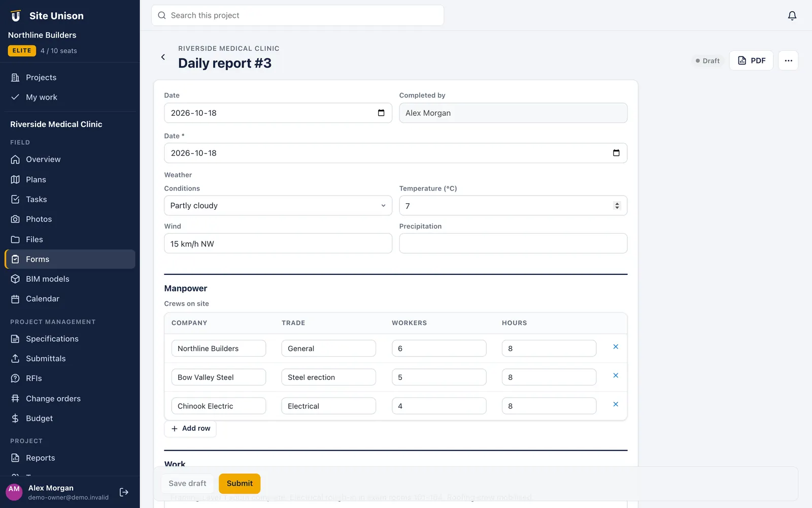This screenshot has height=508, width=812.
Task: Select Forms in the sidebar
Action: 70,259
